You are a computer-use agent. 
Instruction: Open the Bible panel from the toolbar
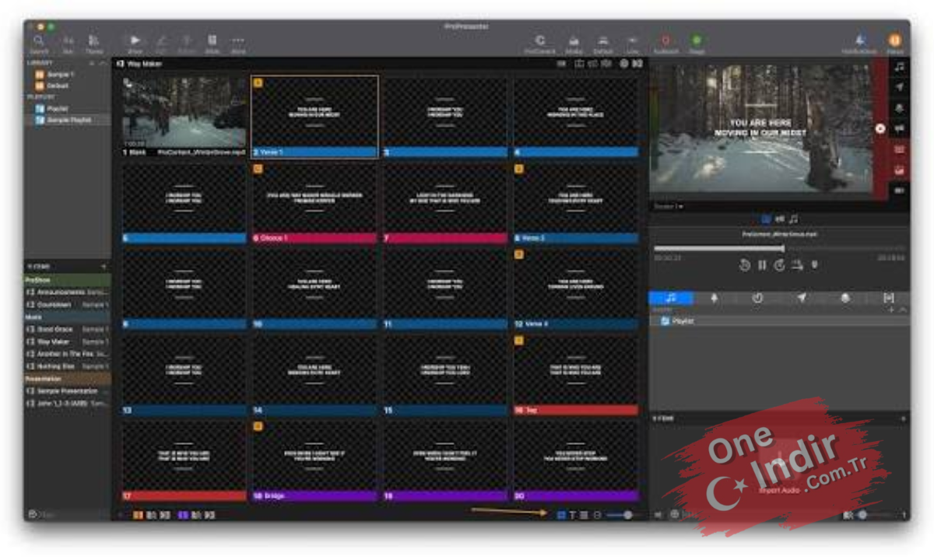(x=212, y=44)
